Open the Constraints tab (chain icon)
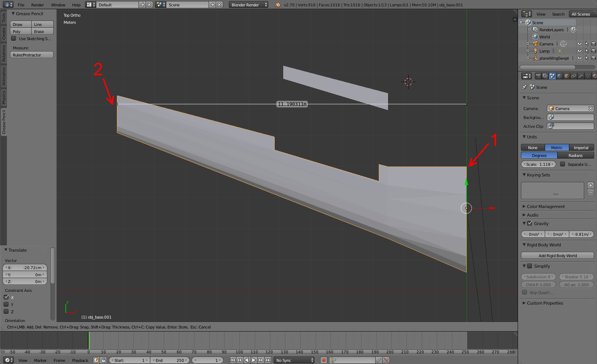Viewport: 597px width, 364px height. tap(574, 76)
